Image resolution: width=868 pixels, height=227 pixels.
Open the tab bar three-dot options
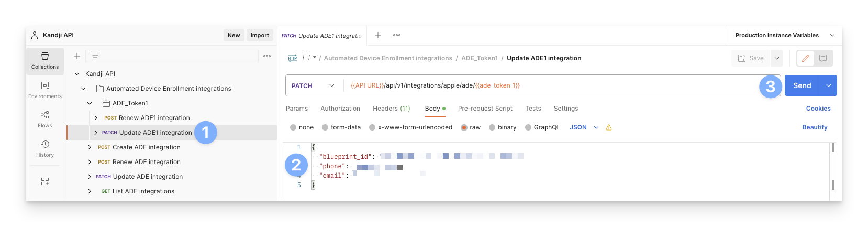(x=397, y=35)
